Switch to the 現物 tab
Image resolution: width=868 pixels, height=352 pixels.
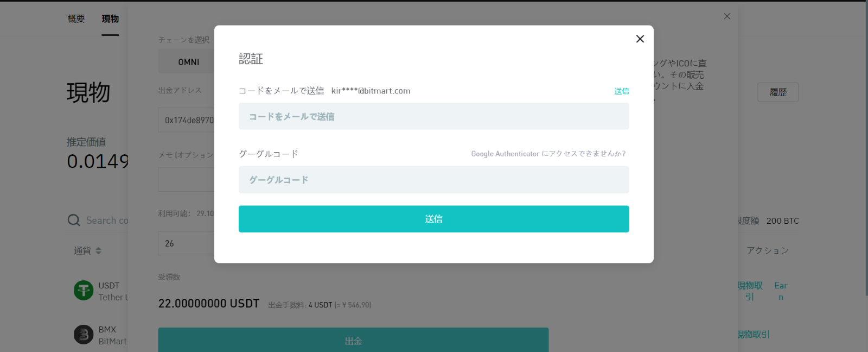pos(110,19)
